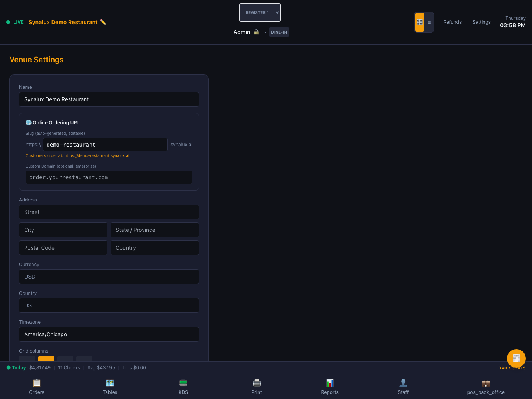Click the Timezone field America/Chicago
Image resolution: width=532 pixels, height=399 pixels.
109,334
